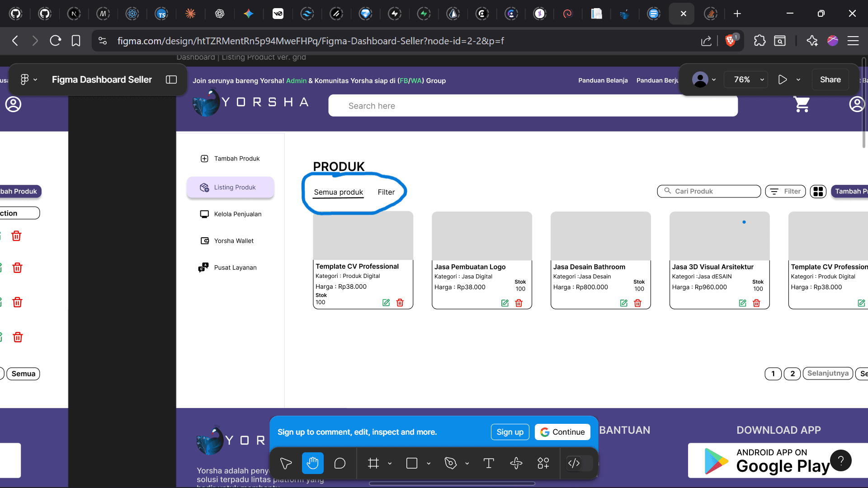Open the Figma main menu dropdown
The height and width of the screenshot is (488, 868).
(x=28, y=80)
